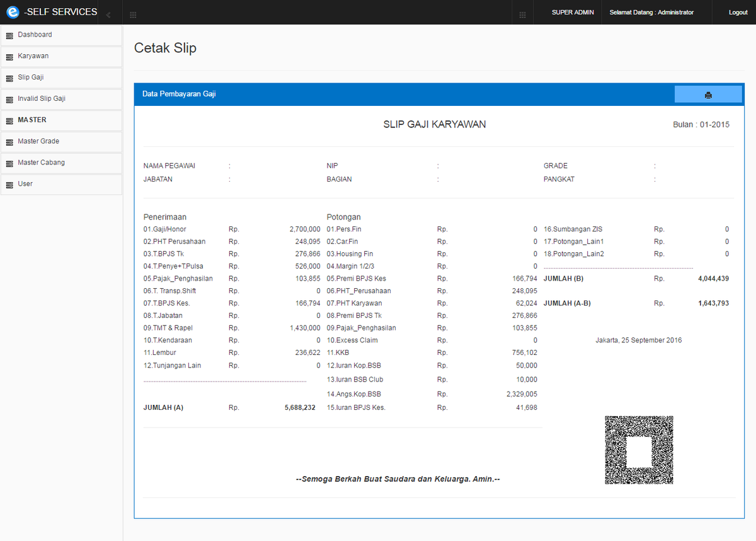Image resolution: width=756 pixels, height=541 pixels.
Task: Open the grid apps icon beside SUPER ADMIN
Action: coord(523,15)
